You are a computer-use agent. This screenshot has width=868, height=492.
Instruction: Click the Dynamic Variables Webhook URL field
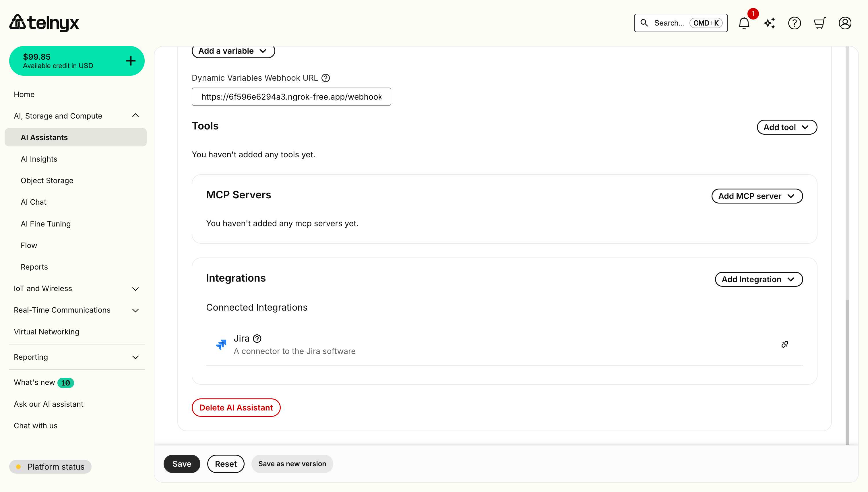(291, 97)
